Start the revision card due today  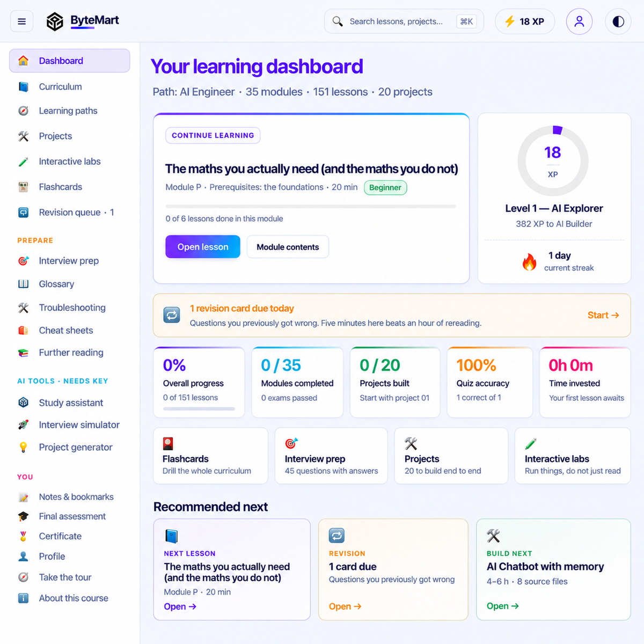pyautogui.click(x=603, y=315)
